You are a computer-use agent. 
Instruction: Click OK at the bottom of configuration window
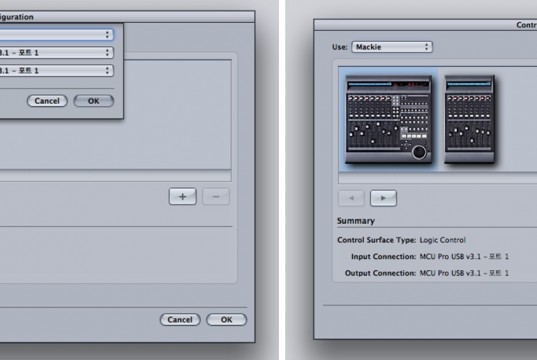[x=226, y=319]
